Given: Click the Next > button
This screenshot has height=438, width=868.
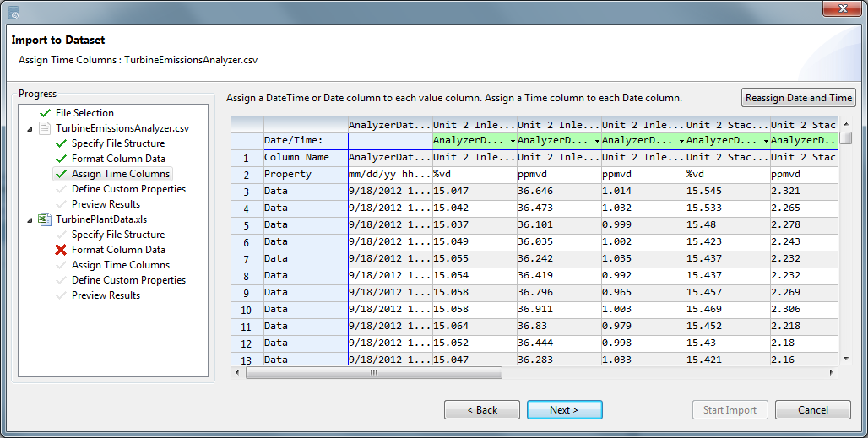Looking at the screenshot, I should (564, 410).
